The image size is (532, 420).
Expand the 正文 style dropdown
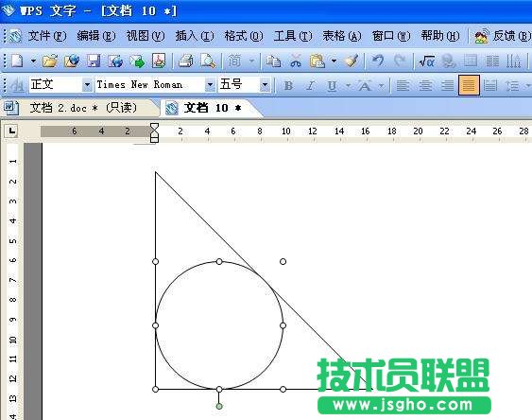point(87,84)
